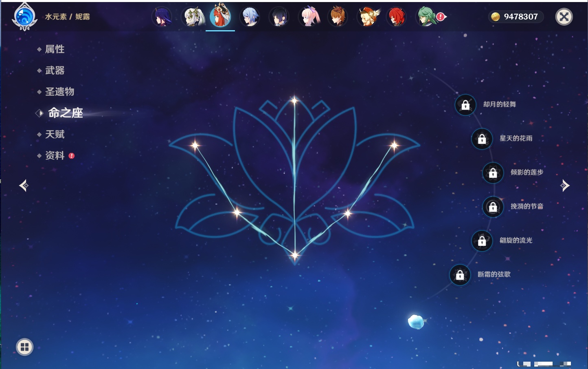Click the 断霜的弦歌 label

point(494,274)
